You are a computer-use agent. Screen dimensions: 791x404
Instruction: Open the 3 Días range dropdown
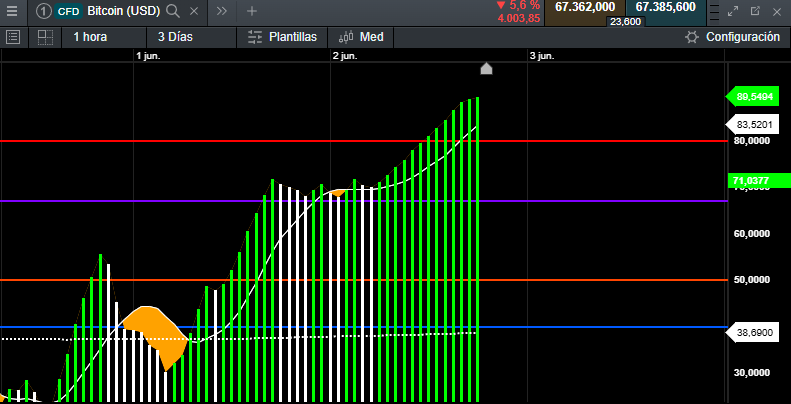coord(191,37)
